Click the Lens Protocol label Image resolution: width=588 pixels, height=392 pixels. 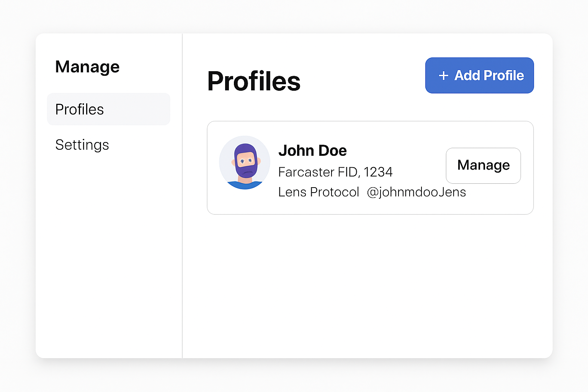pos(318,192)
